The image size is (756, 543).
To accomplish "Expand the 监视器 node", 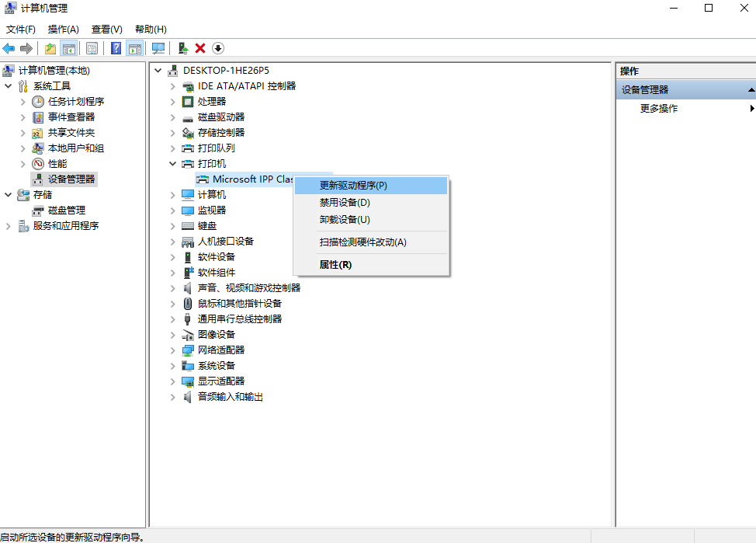I will pyautogui.click(x=172, y=211).
